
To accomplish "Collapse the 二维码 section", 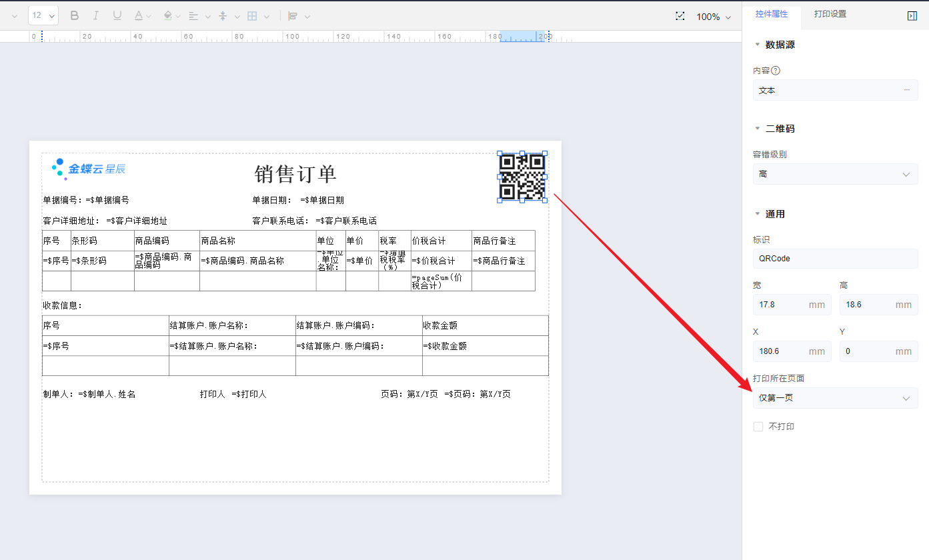I will 758,129.
